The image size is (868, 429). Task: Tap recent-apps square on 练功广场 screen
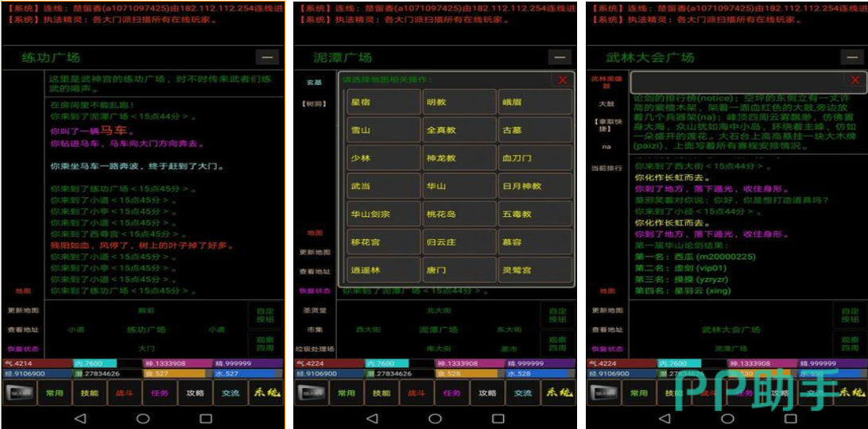tap(206, 418)
